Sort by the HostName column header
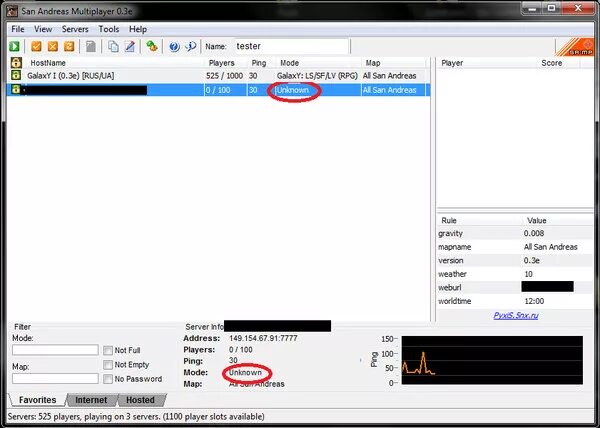The image size is (600, 428). (x=114, y=63)
